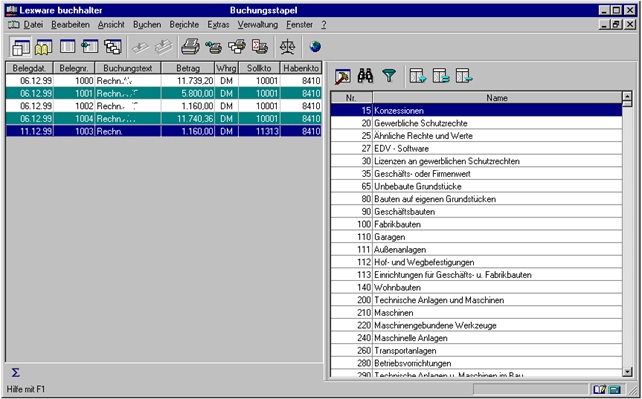Image resolution: width=642 pixels, height=399 pixels.
Task: Select account 15 Konzessionen
Action: 476,110
